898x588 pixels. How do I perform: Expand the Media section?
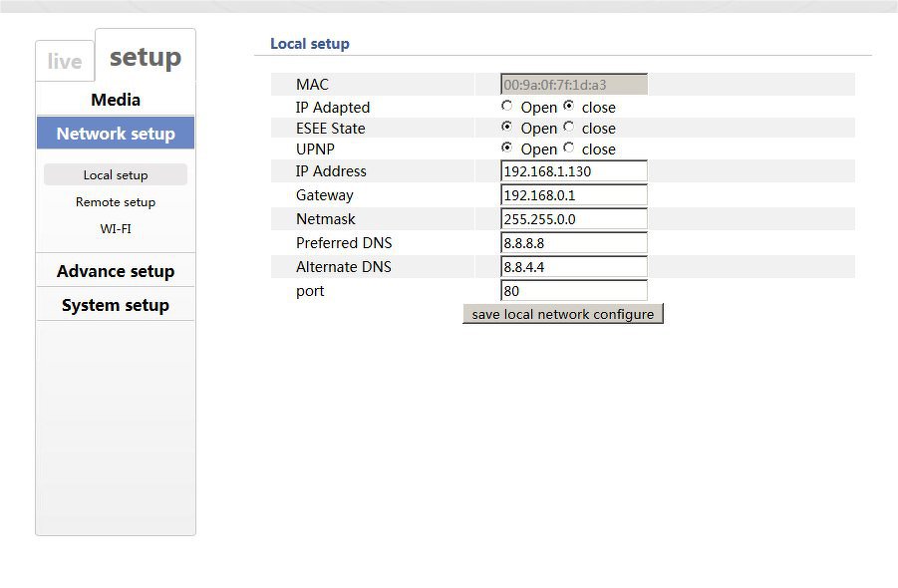116,100
